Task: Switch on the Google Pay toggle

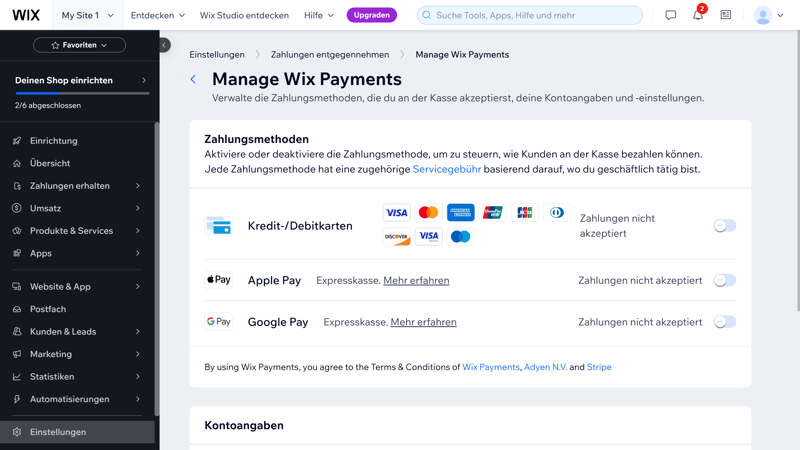Action: pos(724,322)
